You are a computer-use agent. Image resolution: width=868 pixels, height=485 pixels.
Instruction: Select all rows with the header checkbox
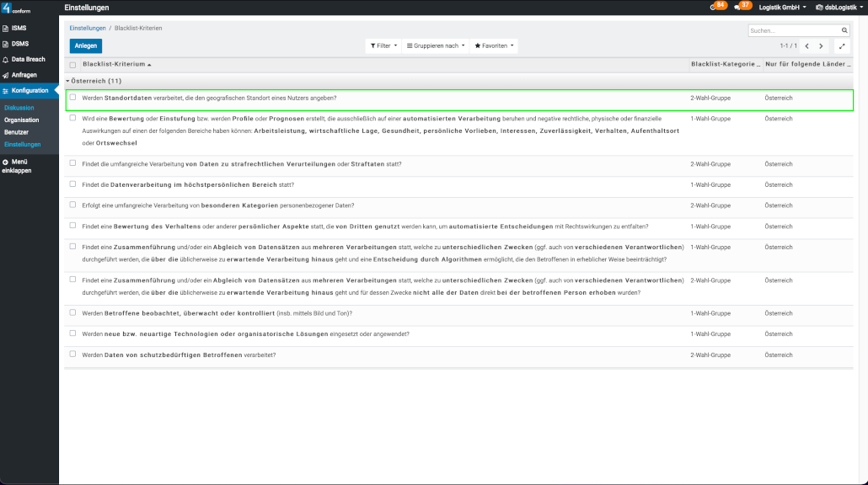[x=72, y=65]
